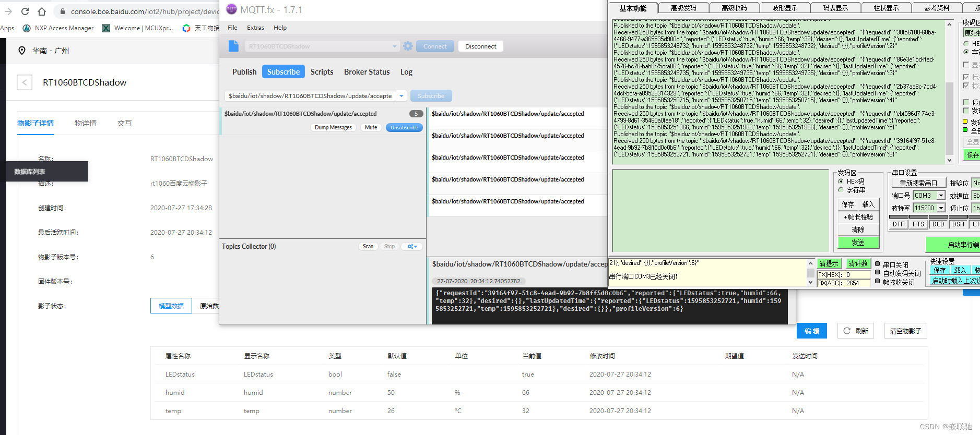Open the Log tab in MQTT.fx
Image resolution: width=980 pixels, height=435 pixels.
click(406, 72)
